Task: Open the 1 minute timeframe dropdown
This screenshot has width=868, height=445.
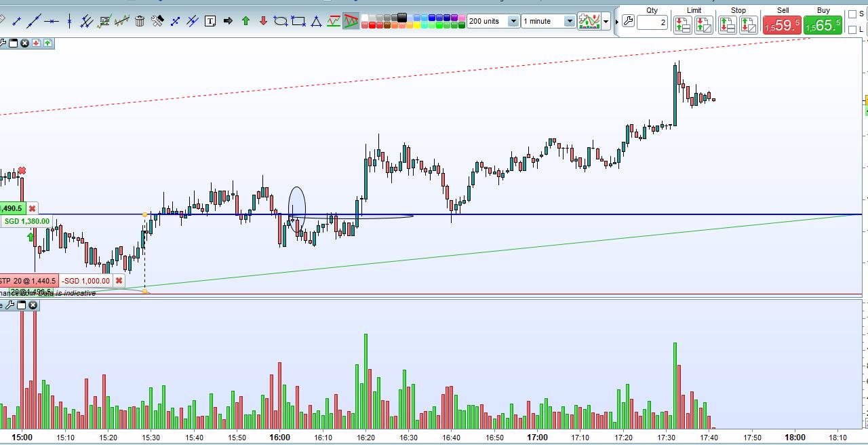Action: coord(570,21)
